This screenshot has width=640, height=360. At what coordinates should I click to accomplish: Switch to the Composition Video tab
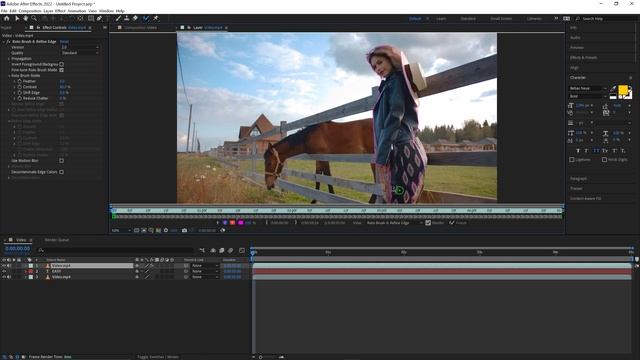[x=141, y=28]
